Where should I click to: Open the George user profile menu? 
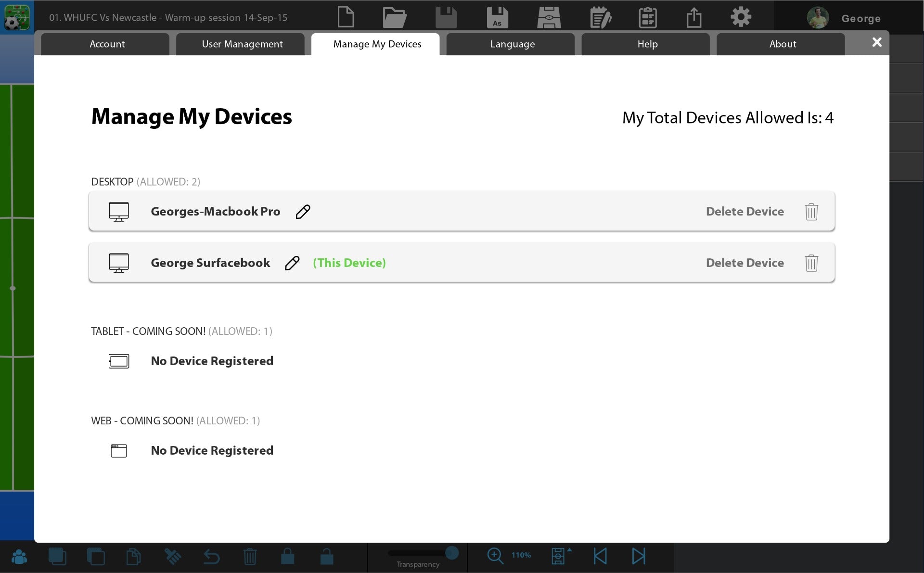(x=845, y=18)
